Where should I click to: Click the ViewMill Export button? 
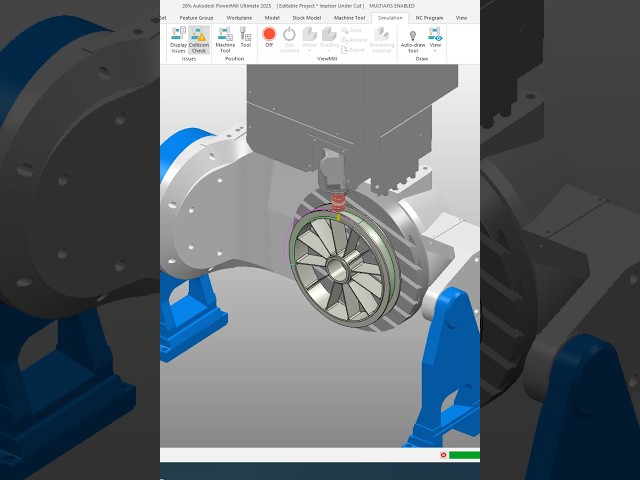click(353, 50)
